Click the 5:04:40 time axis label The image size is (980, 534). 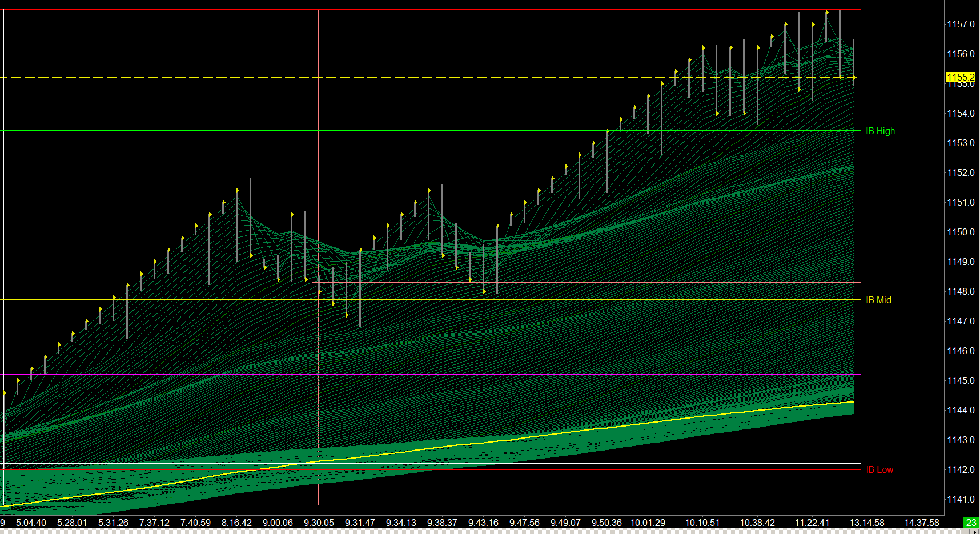[31, 523]
